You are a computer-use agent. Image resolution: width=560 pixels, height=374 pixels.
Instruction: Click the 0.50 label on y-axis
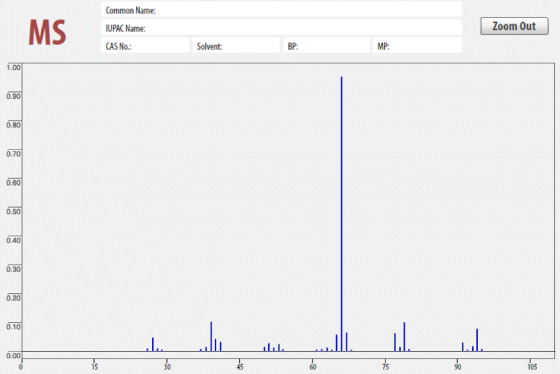pyautogui.click(x=14, y=211)
